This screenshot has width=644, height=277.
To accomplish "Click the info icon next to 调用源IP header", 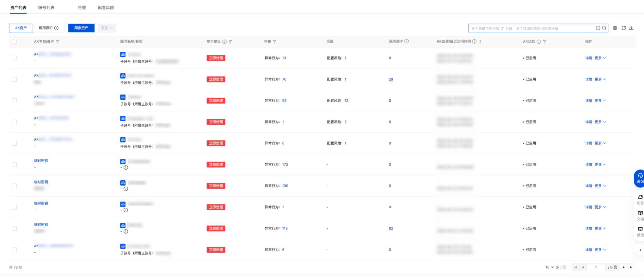I will tap(407, 41).
